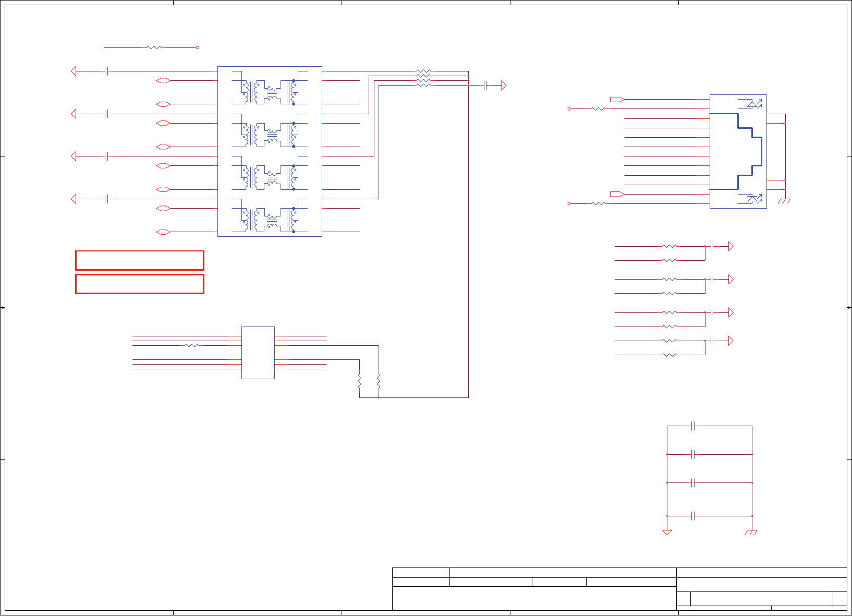This screenshot has width=852, height=616.
Task: Click the chassis ground symbol under the capacitor bank
Action: [751, 532]
